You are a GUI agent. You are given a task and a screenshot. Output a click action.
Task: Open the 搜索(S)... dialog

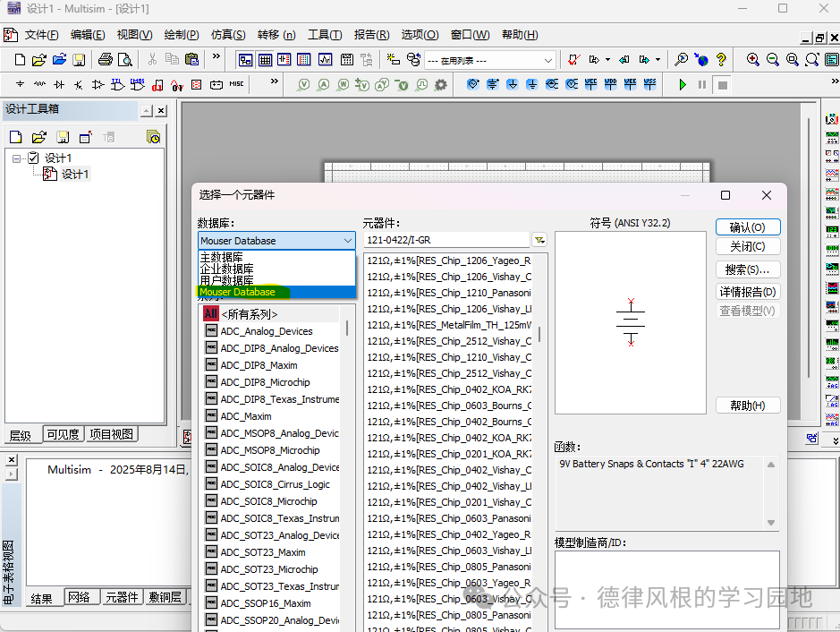pos(748,269)
